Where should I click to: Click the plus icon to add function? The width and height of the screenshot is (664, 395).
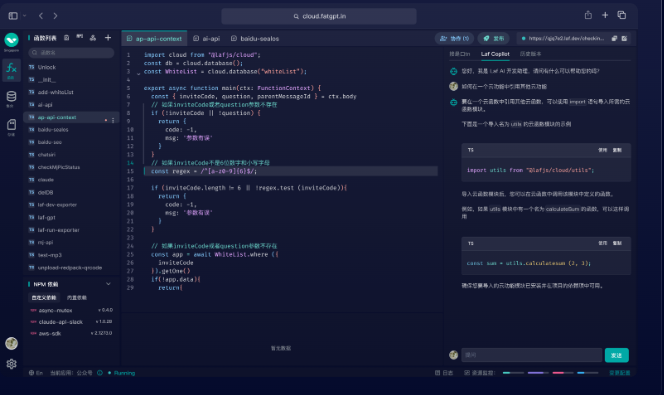[x=108, y=38]
